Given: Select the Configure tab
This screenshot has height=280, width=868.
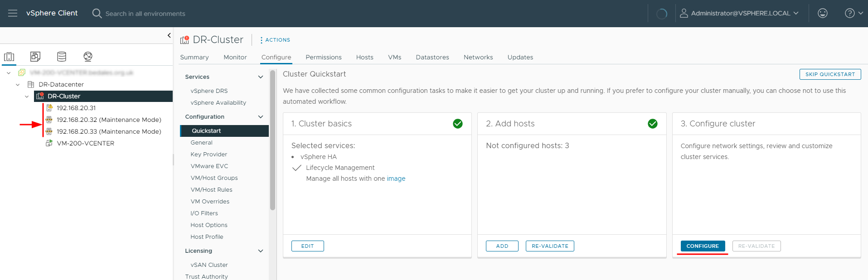Looking at the screenshot, I should click(276, 57).
